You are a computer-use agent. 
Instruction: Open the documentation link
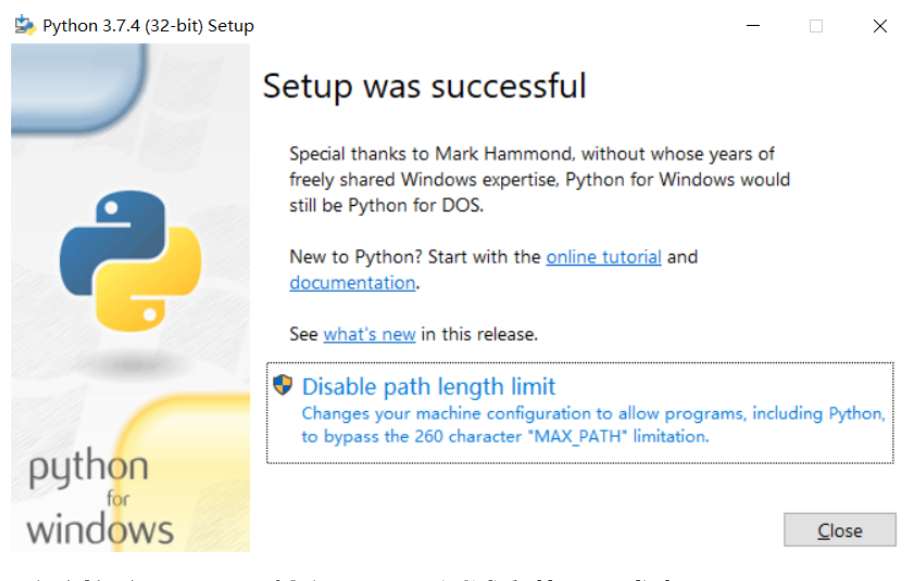[352, 283]
